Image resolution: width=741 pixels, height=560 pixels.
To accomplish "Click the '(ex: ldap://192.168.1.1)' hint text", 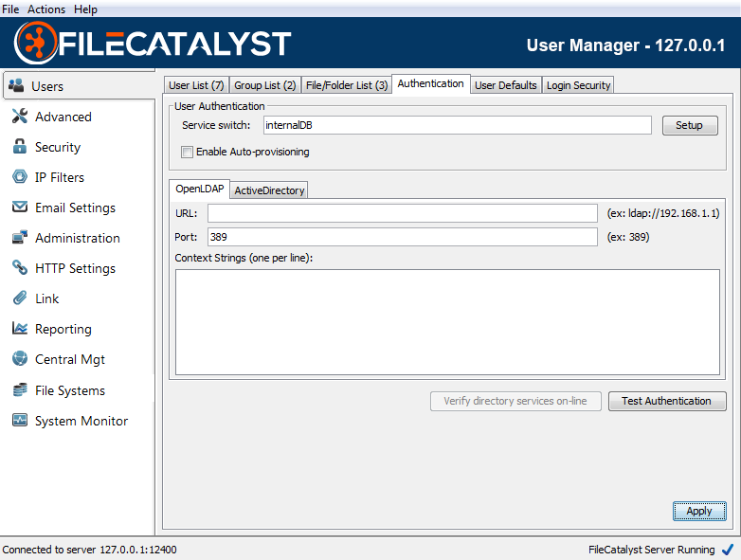I will 663,213.
